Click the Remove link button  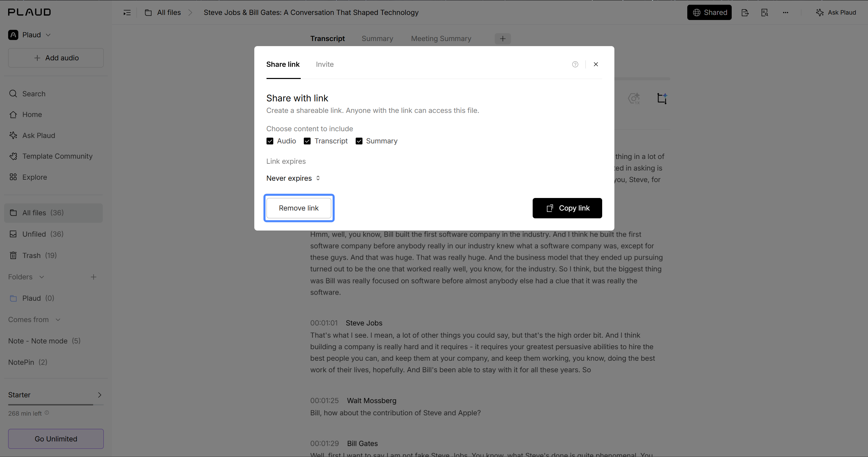299,208
